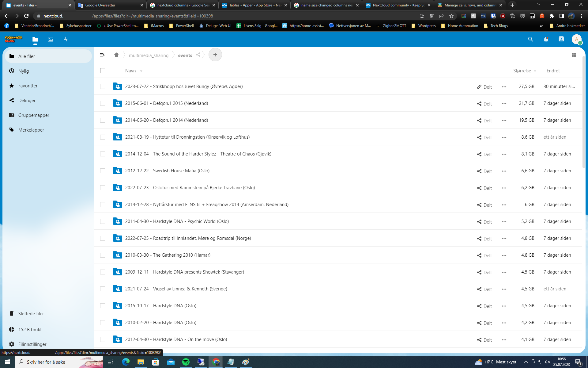Open actions menu for Strikkhopp hos Juvet folder
Screen dimensions: 588x368
(504, 87)
